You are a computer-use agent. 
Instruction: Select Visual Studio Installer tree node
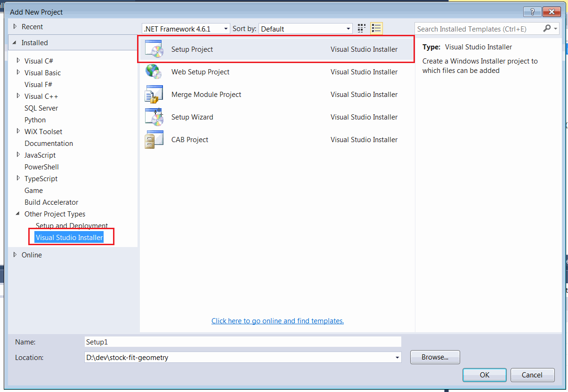pos(69,238)
